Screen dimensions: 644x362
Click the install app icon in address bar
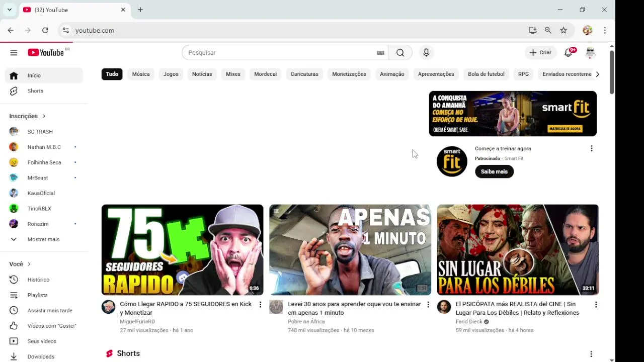[x=532, y=30]
